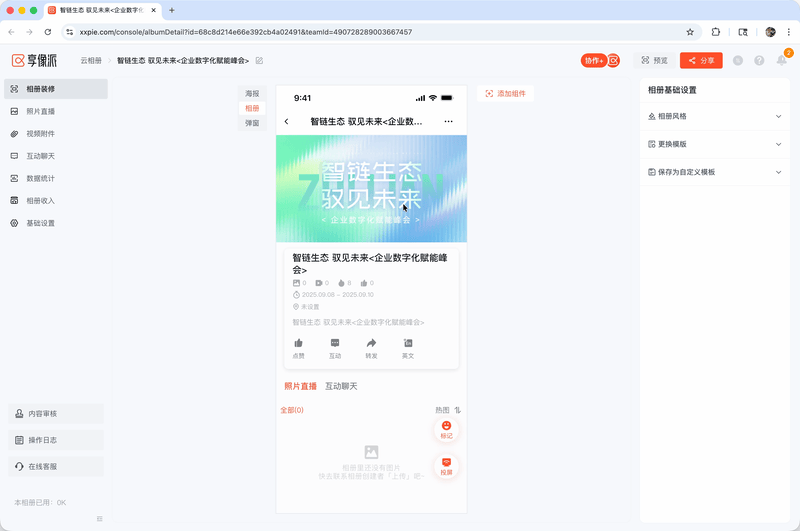Viewport: 800px width, 531px height.
Task: Click the 英文 language switch icon
Action: point(408,343)
